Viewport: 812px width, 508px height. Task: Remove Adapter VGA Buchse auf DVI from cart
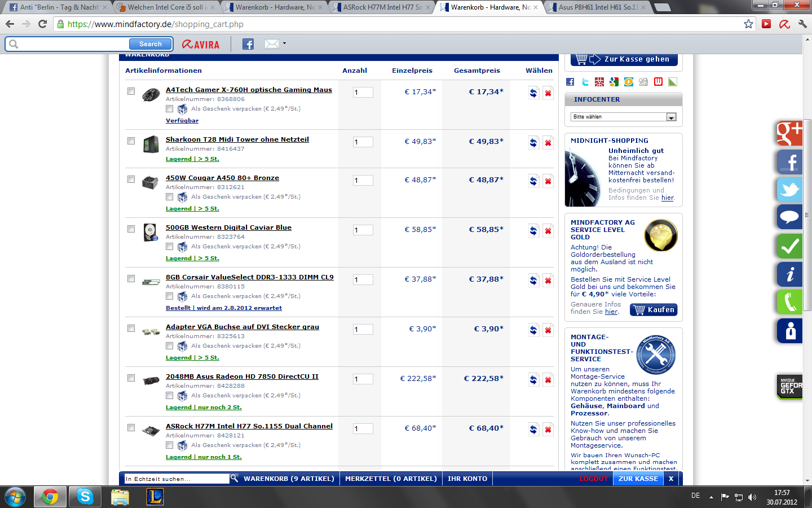(548, 330)
